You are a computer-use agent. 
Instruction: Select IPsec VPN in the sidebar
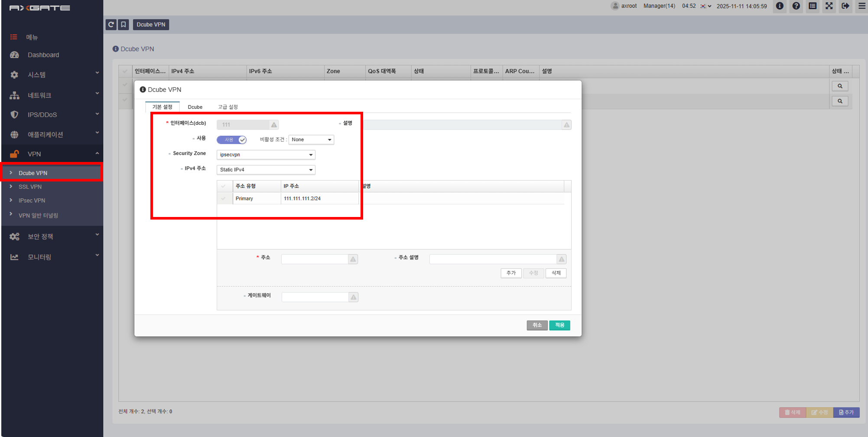click(x=32, y=201)
